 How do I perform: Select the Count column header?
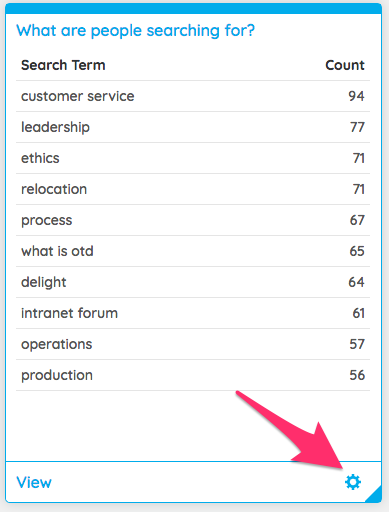click(345, 65)
